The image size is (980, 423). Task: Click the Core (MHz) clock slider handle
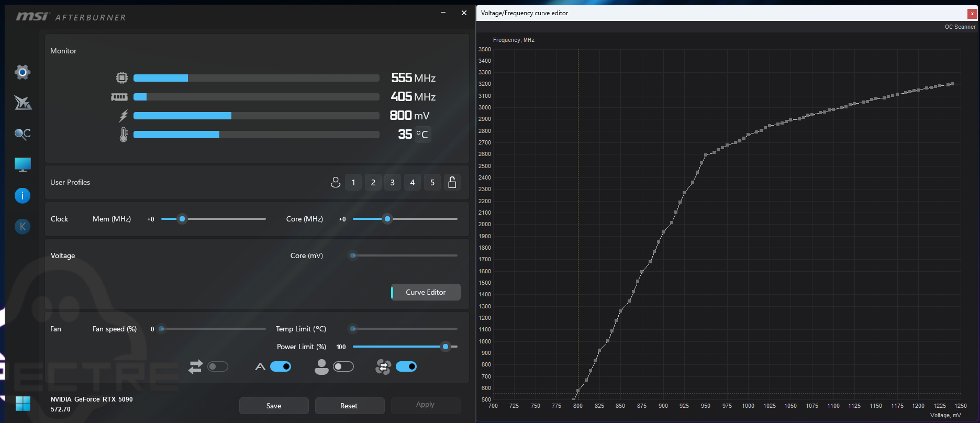click(x=387, y=219)
